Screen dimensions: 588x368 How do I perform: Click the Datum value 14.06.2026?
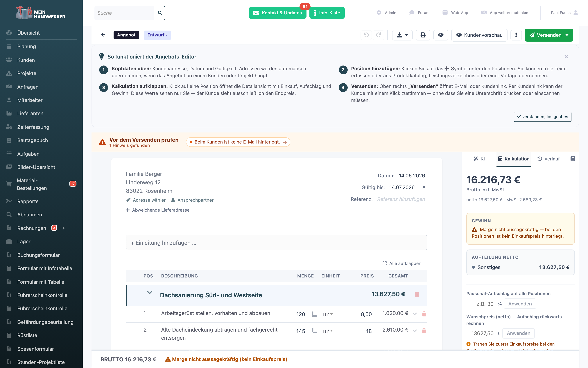[x=412, y=176]
